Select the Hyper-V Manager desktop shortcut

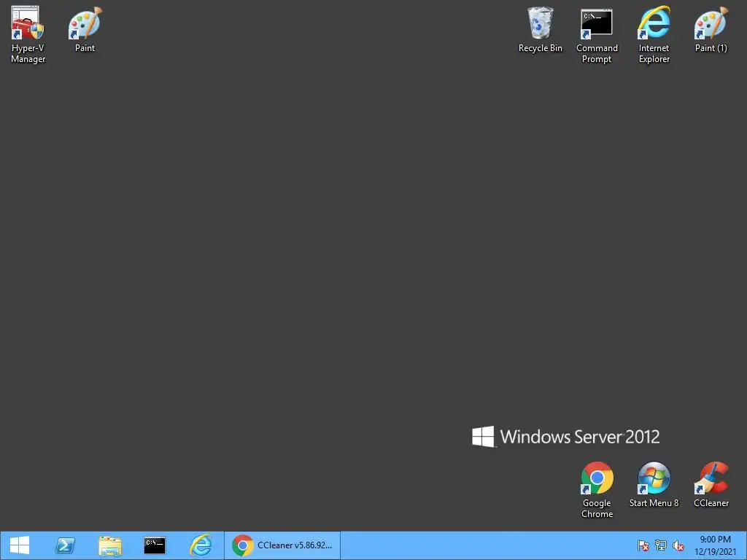(x=28, y=35)
